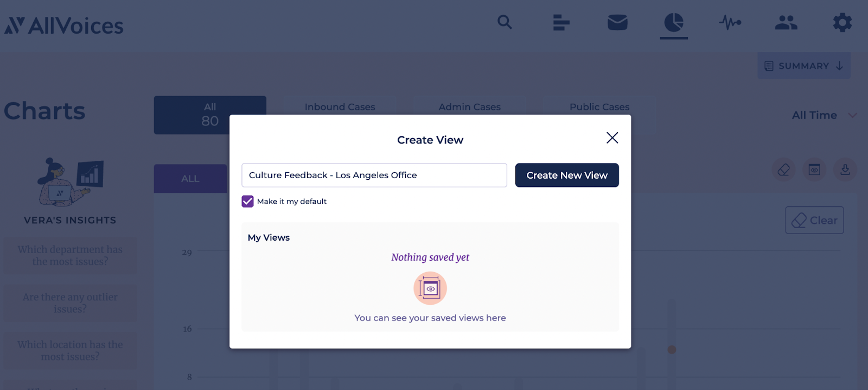
Task: Click the view name text field
Action: pyautogui.click(x=374, y=175)
